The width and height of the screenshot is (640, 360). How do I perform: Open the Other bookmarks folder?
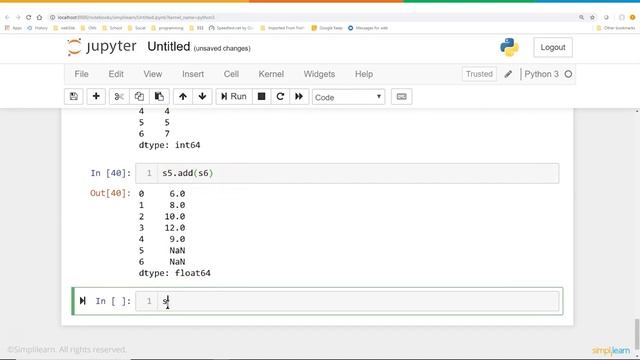point(616,28)
